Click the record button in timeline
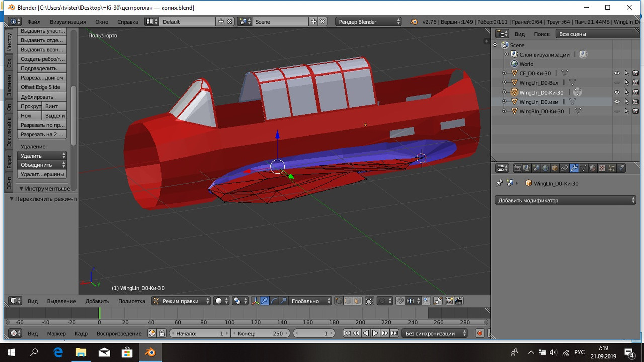 [480, 333]
